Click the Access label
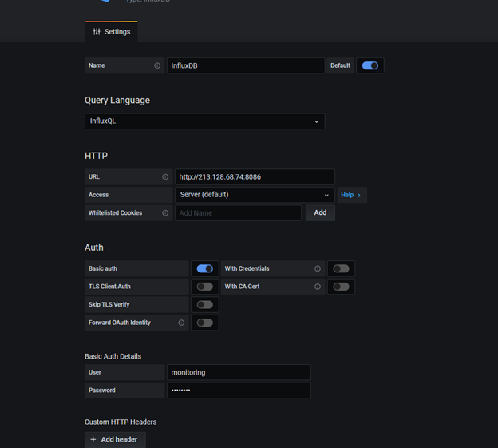 click(x=98, y=195)
